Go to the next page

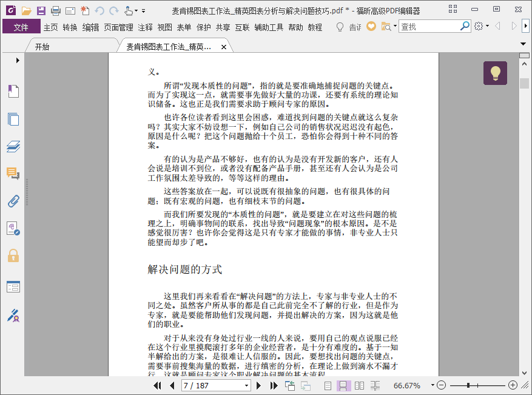coord(258,385)
